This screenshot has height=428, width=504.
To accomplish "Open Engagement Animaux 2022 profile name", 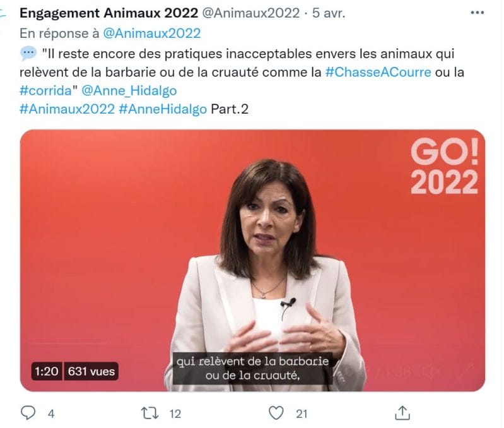I will click(x=108, y=13).
